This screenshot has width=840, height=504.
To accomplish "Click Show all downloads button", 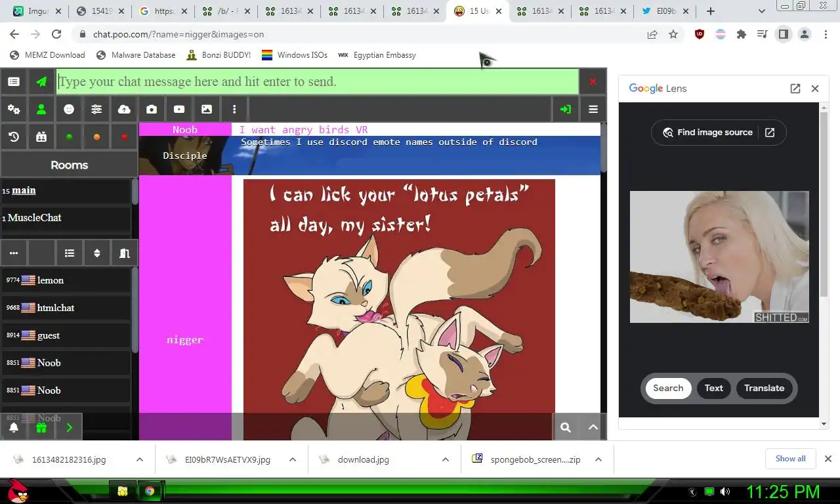I will pyautogui.click(x=790, y=459).
